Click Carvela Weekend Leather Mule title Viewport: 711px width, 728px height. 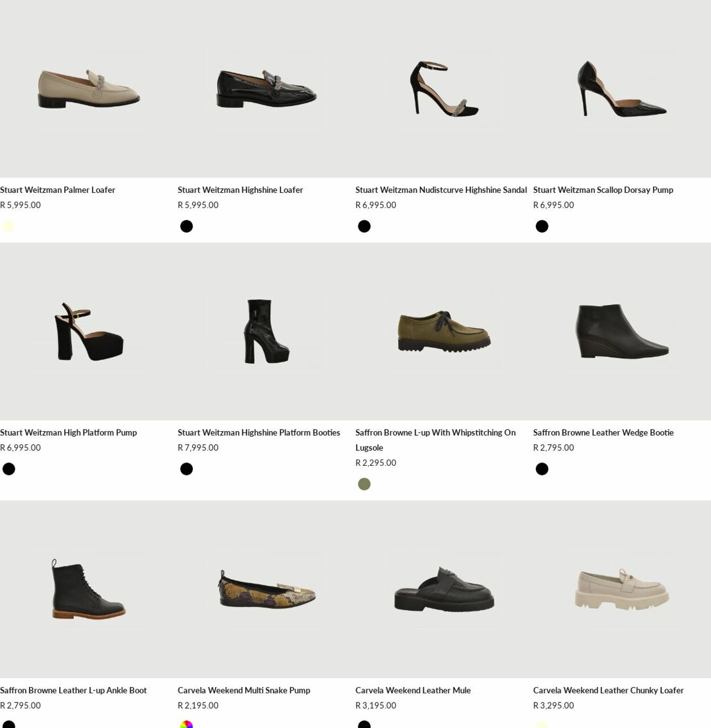coord(413,690)
